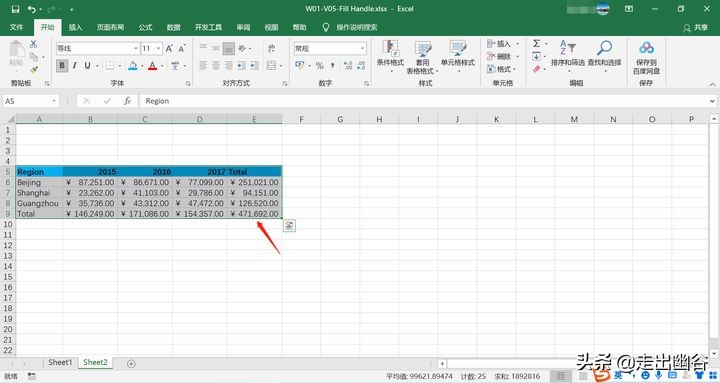
Task: Click the Format Painter brush icon
Action: (x=34, y=70)
